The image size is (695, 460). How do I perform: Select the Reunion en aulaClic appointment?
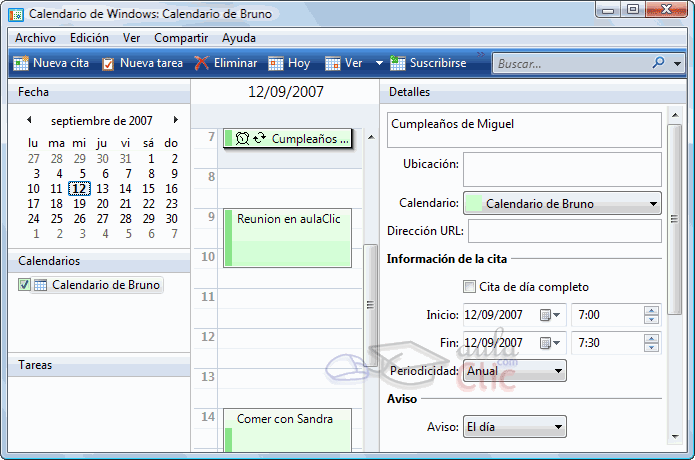coord(288,238)
